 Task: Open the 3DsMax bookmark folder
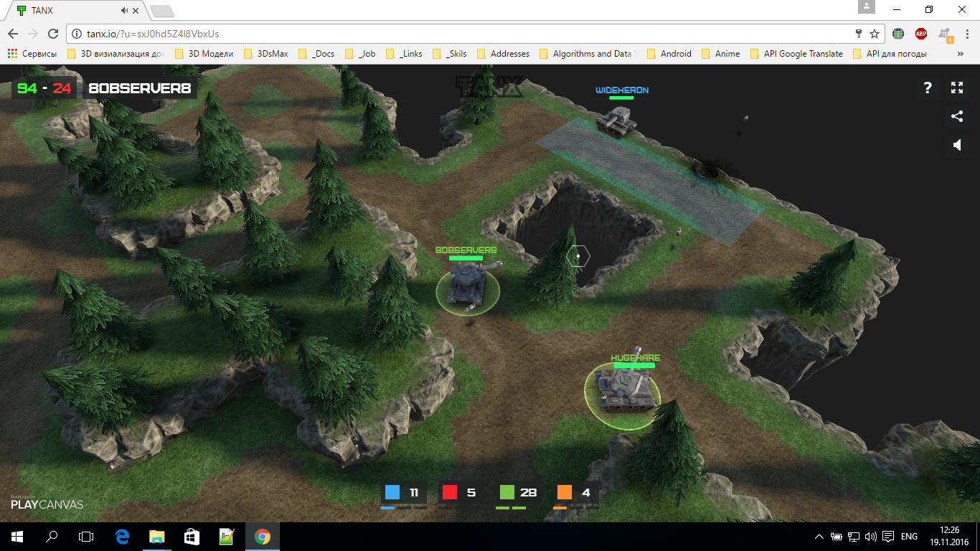(265, 54)
